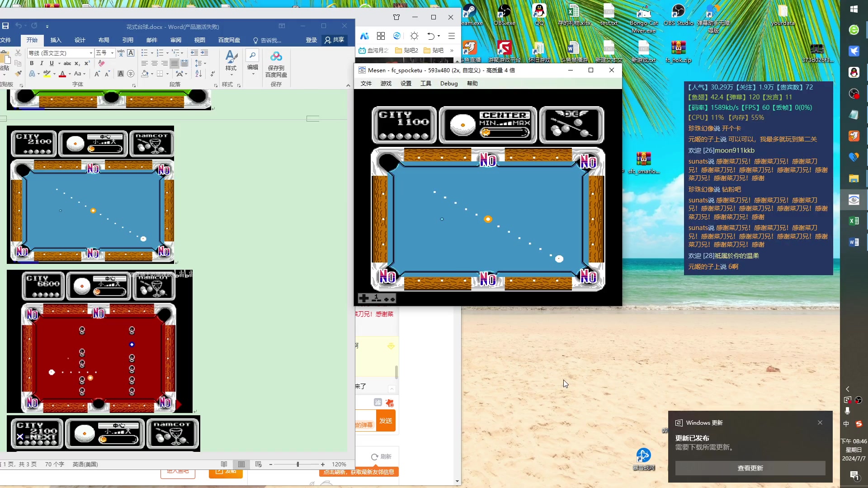The height and width of the screenshot is (488, 868).
Task: Click the print layout view icon in Word status bar
Action: 241,464
